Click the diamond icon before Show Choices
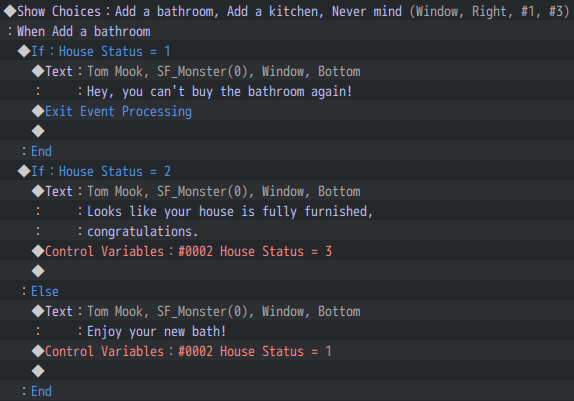 (10, 11)
